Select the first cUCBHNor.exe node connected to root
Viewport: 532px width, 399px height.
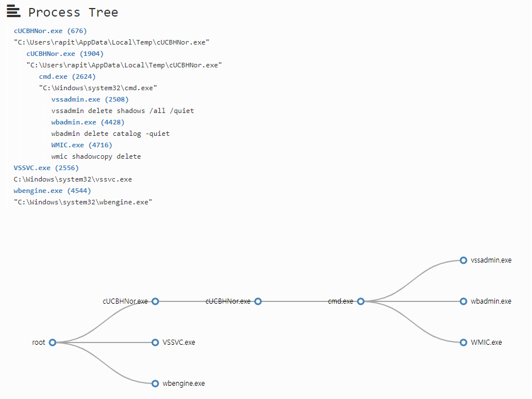155,301
